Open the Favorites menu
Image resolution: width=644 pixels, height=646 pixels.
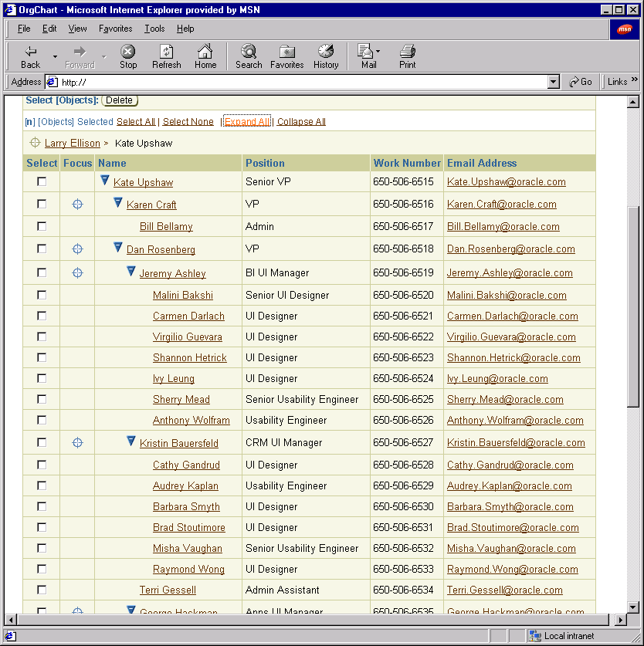[x=115, y=29]
